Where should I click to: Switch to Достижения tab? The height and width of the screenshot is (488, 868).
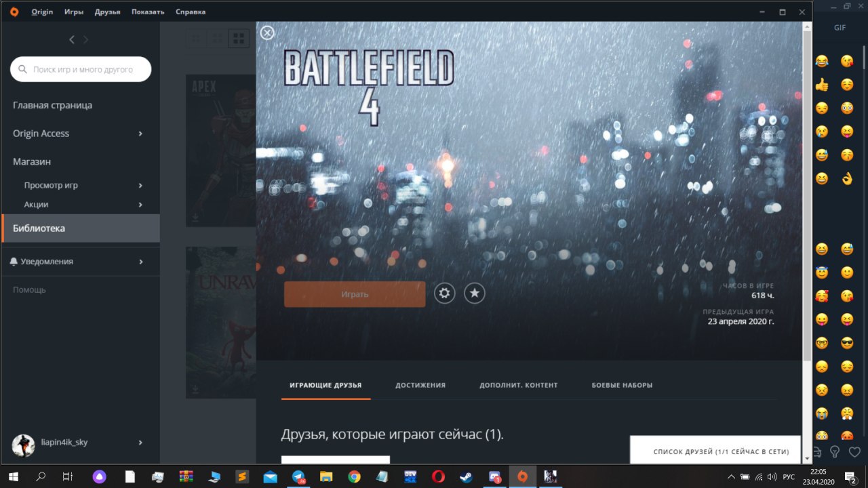(x=420, y=385)
